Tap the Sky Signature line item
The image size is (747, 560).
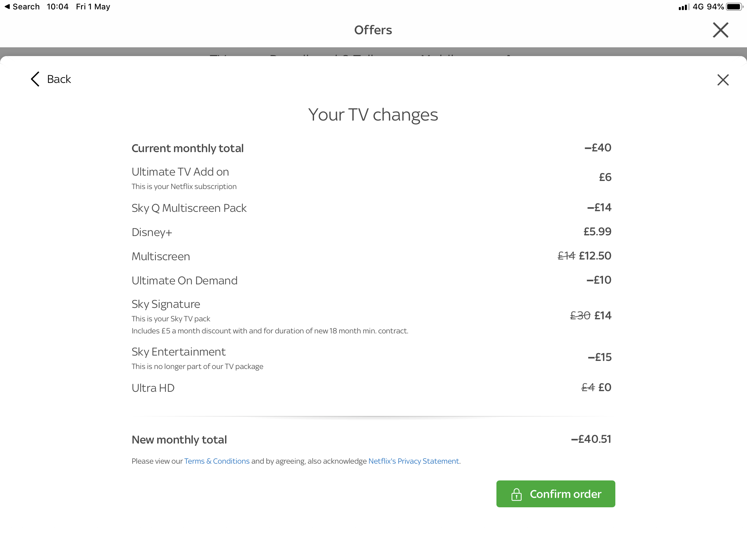[166, 304]
